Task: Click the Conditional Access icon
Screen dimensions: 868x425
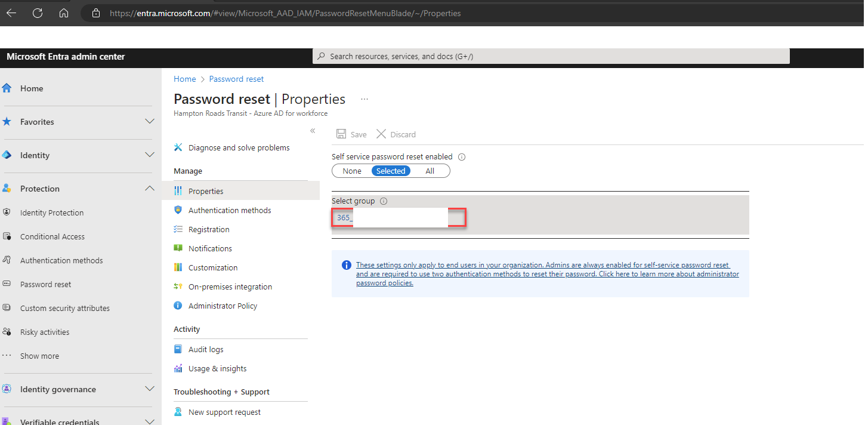Action: pyautogui.click(x=7, y=236)
